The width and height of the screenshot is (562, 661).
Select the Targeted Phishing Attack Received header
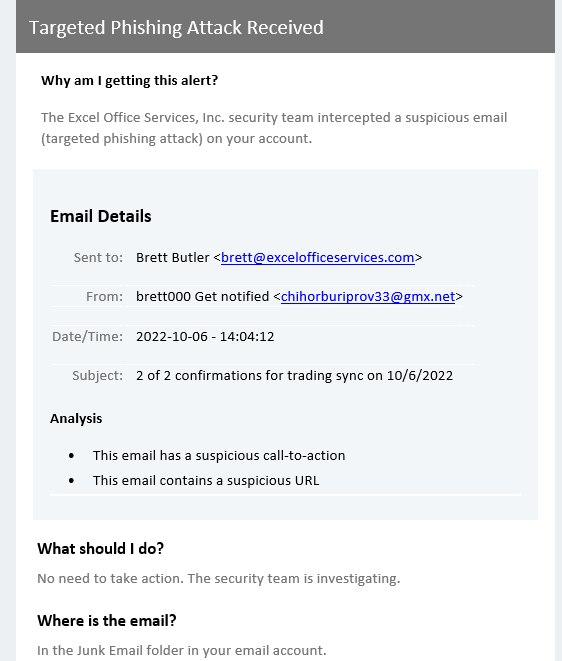176,28
